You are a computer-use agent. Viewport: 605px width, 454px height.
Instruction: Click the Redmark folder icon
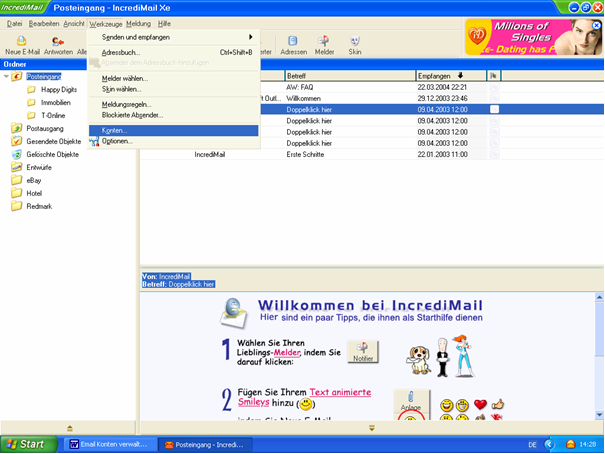(x=17, y=206)
